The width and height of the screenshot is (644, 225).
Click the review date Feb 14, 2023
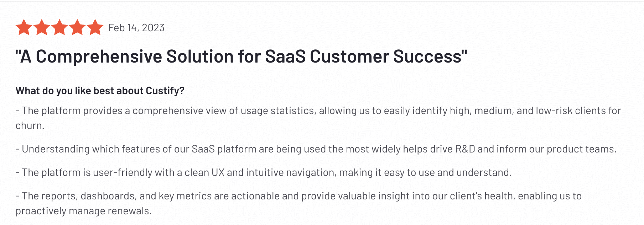pyautogui.click(x=136, y=28)
